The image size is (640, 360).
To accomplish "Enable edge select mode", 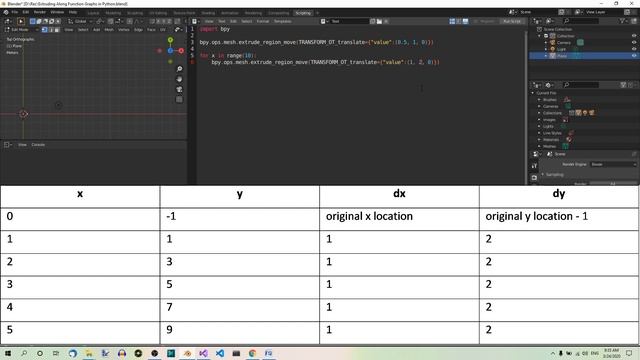I will (x=51, y=30).
